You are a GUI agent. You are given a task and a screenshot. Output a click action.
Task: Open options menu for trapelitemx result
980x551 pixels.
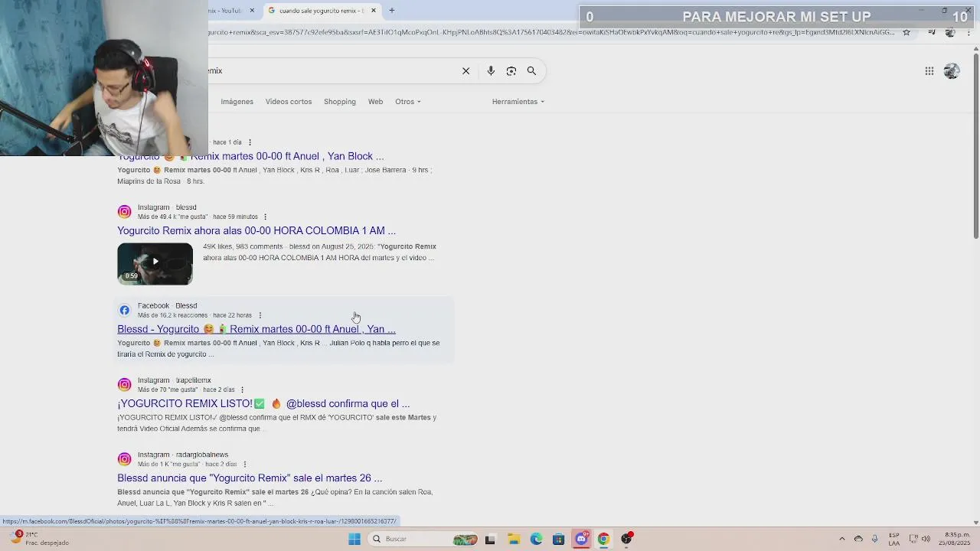tap(242, 390)
